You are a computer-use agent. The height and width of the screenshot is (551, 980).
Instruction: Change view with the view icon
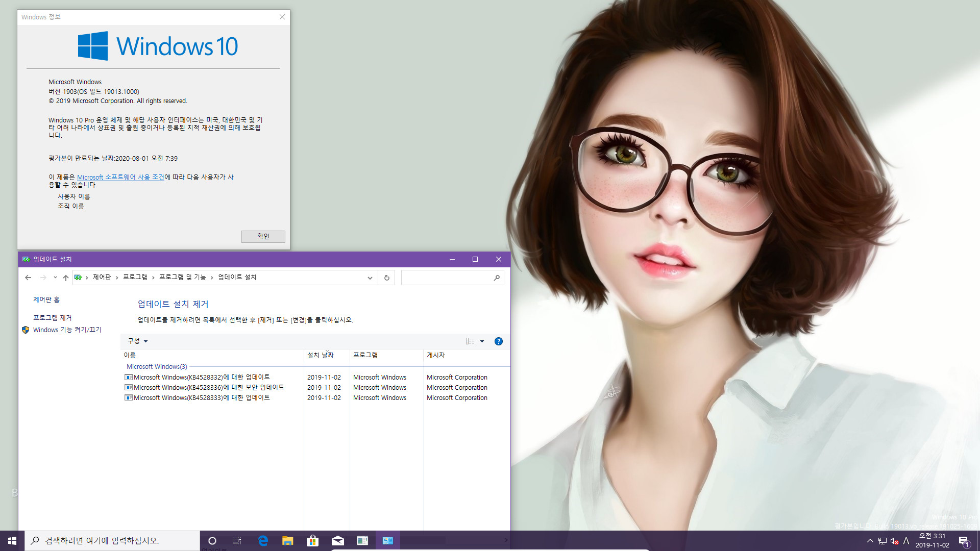point(470,341)
